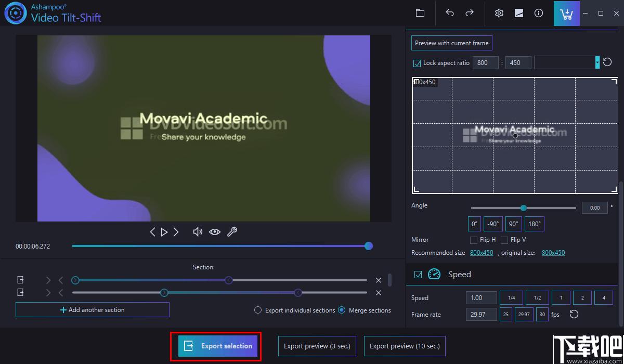Step to next frame
624x364 pixels.
point(176,232)
